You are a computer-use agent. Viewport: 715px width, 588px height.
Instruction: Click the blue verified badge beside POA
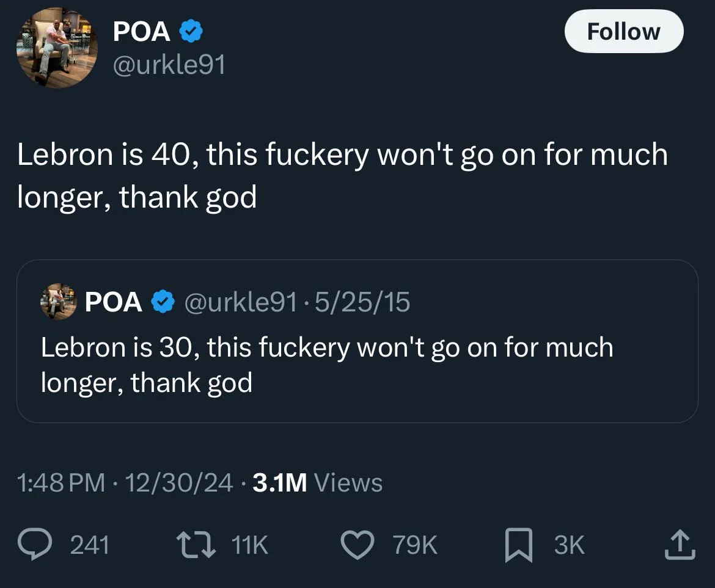191,32
